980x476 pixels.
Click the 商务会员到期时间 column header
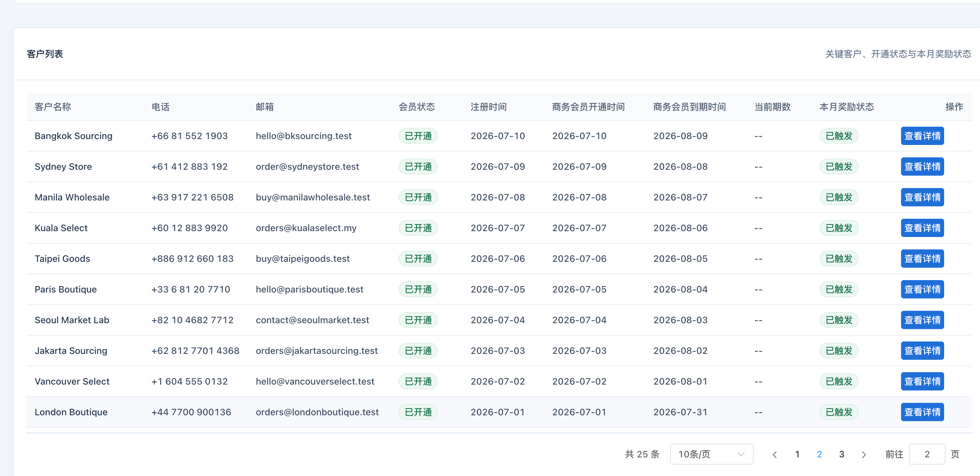(x=689, y=107)
